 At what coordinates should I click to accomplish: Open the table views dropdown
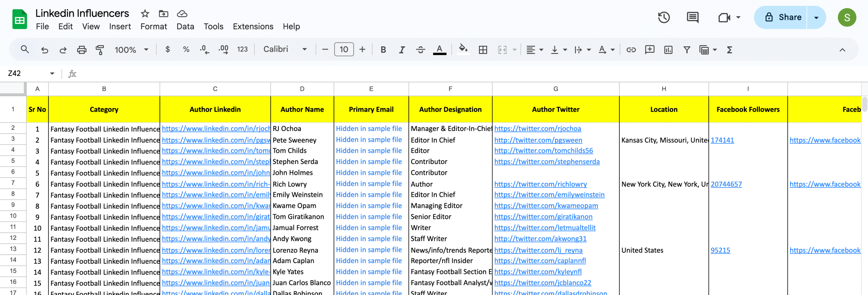pyautogui.click(x=708, y=50)
